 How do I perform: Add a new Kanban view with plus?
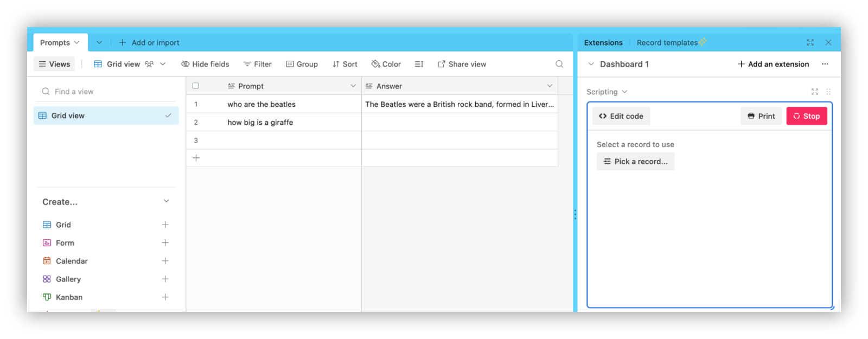165,297
